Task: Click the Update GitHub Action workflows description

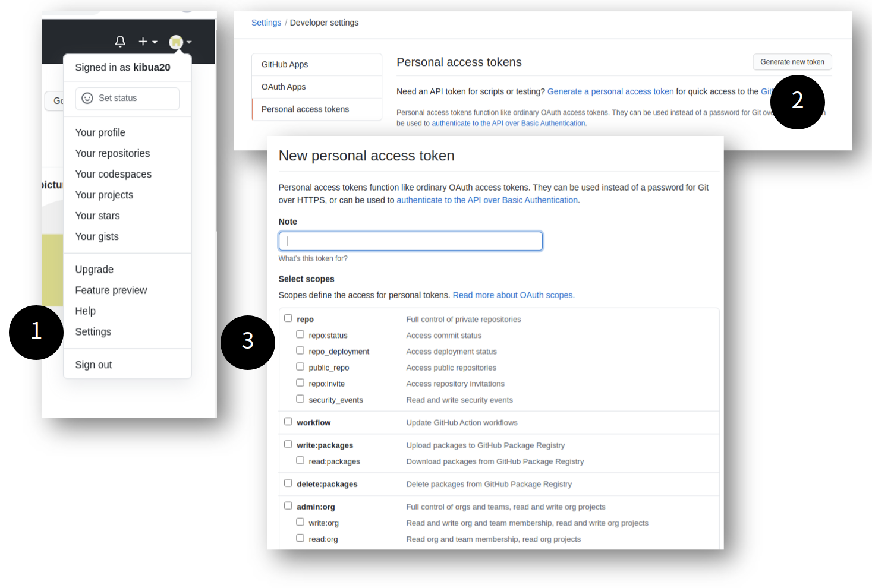Action: [x=462, y=423]
